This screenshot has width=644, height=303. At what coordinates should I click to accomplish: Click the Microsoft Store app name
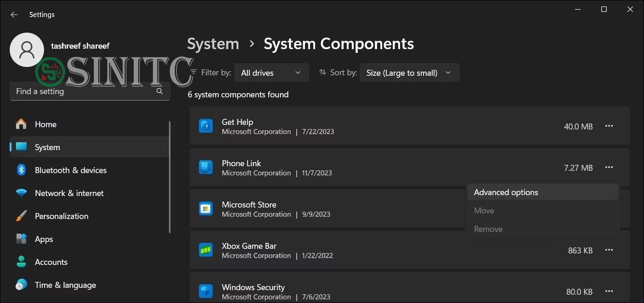click(249, 205)
